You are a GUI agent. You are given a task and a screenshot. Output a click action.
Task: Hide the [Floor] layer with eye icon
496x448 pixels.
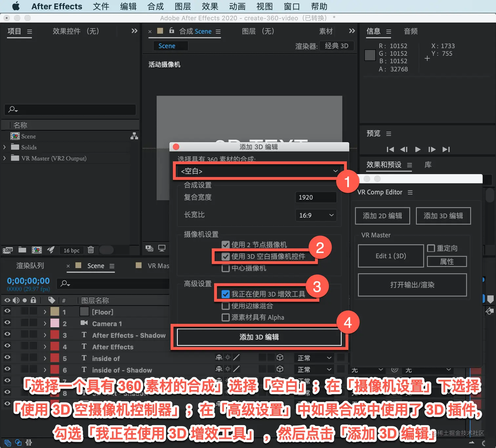7,311
